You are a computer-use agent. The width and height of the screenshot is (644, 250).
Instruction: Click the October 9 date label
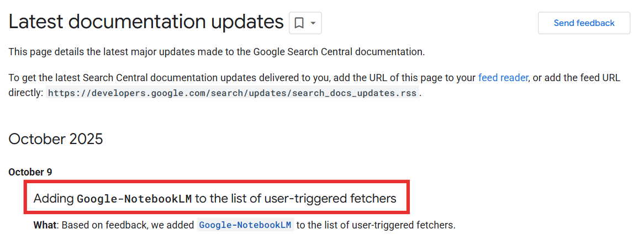pyautogui.click(x=30, y=172)
